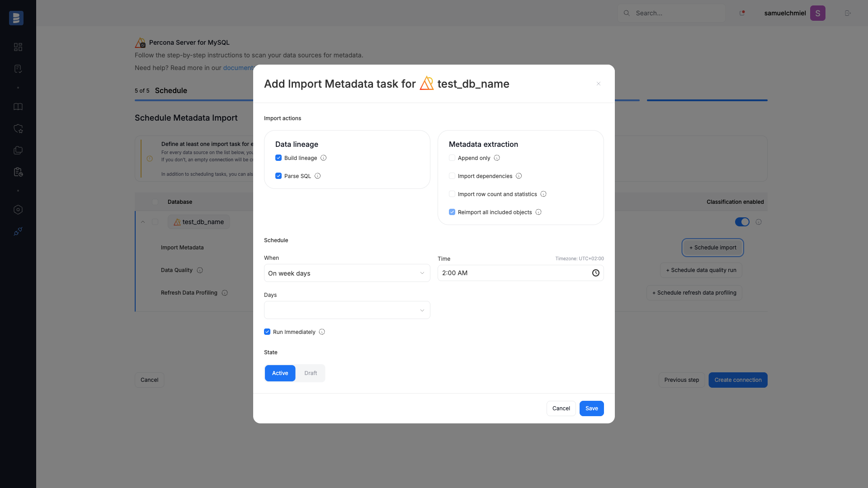
Task: Open the connections plug icon in sidebar
Action: (x=18, y=231)
